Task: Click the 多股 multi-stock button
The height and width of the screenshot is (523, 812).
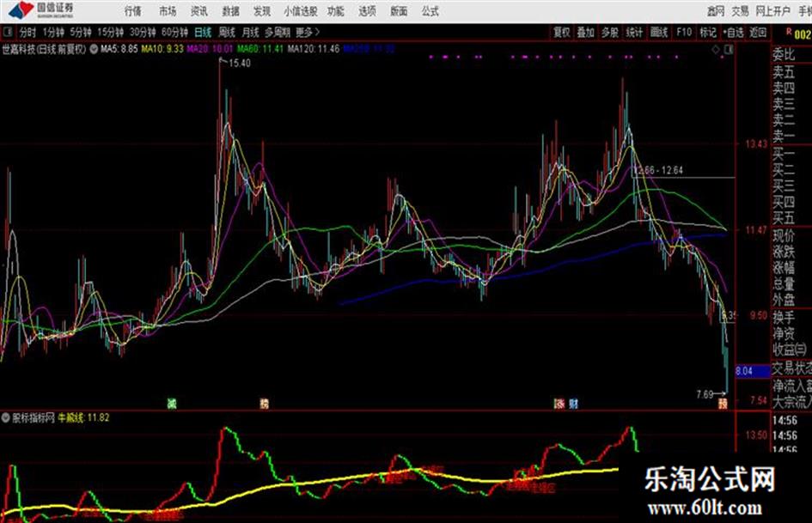Action: (x=610, y=32)
